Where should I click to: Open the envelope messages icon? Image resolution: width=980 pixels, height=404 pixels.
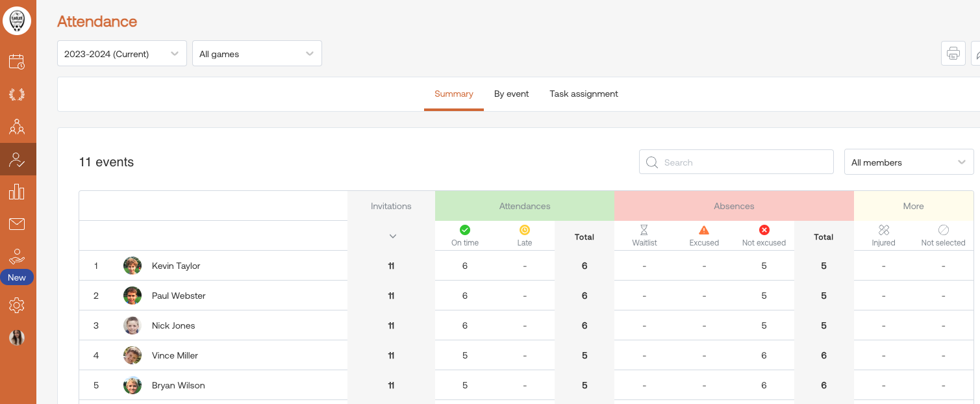pos(17,224)
